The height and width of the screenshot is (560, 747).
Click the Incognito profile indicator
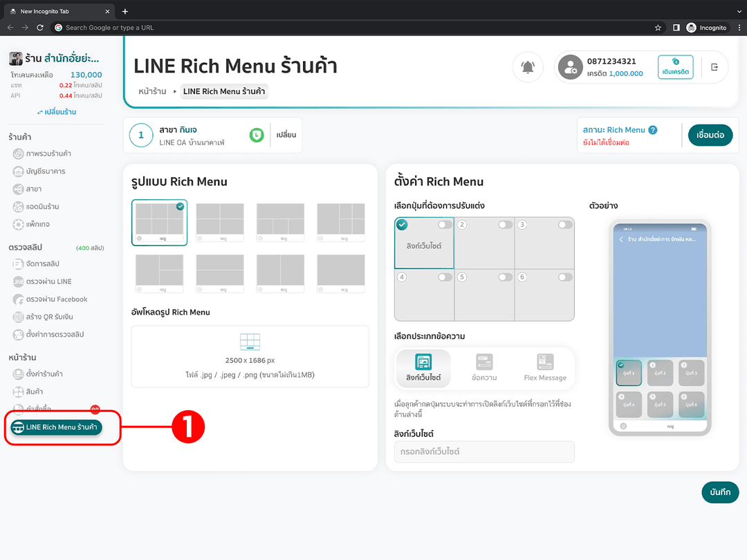pyautogui.click(x=706, y=28)
